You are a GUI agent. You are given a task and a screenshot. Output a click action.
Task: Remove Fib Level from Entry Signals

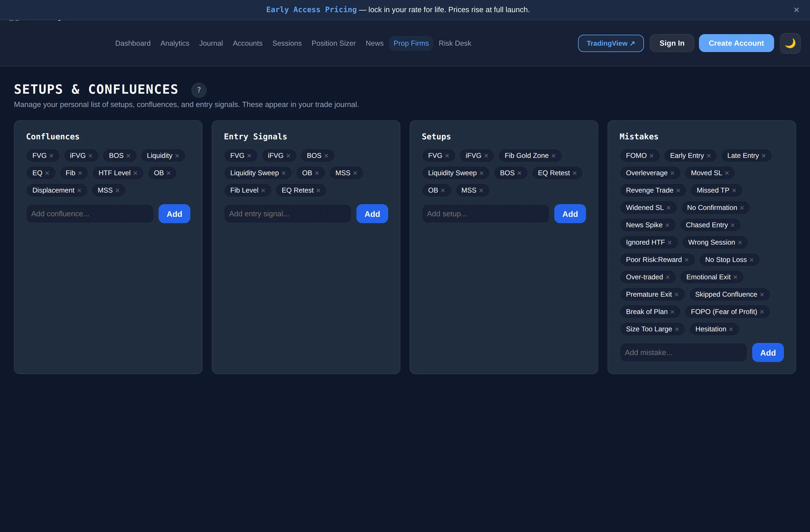click(263, 191)
